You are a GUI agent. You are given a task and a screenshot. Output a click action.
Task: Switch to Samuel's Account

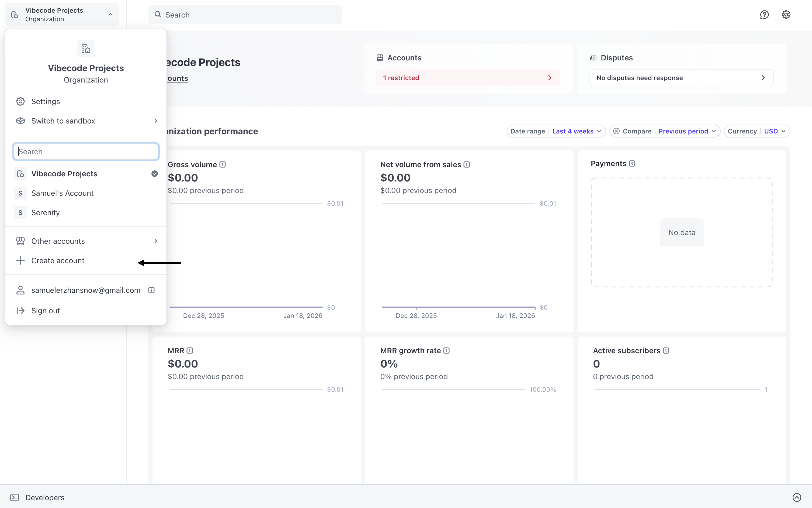tap(63, 193)
